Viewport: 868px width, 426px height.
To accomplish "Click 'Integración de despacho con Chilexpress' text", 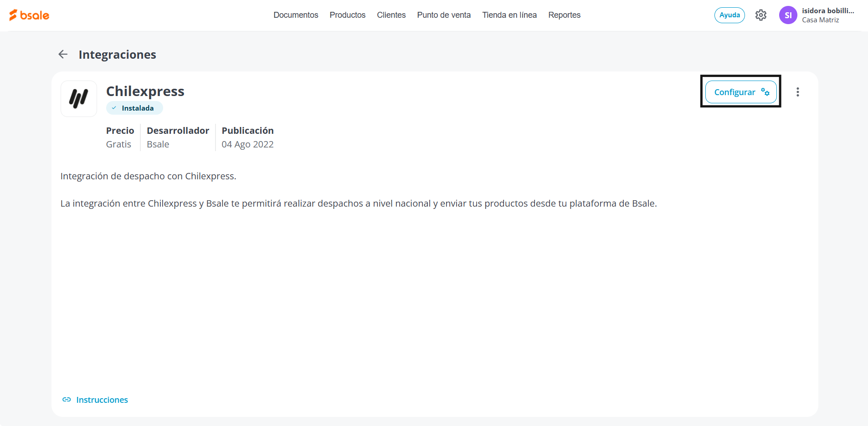I will click(149, 176).
